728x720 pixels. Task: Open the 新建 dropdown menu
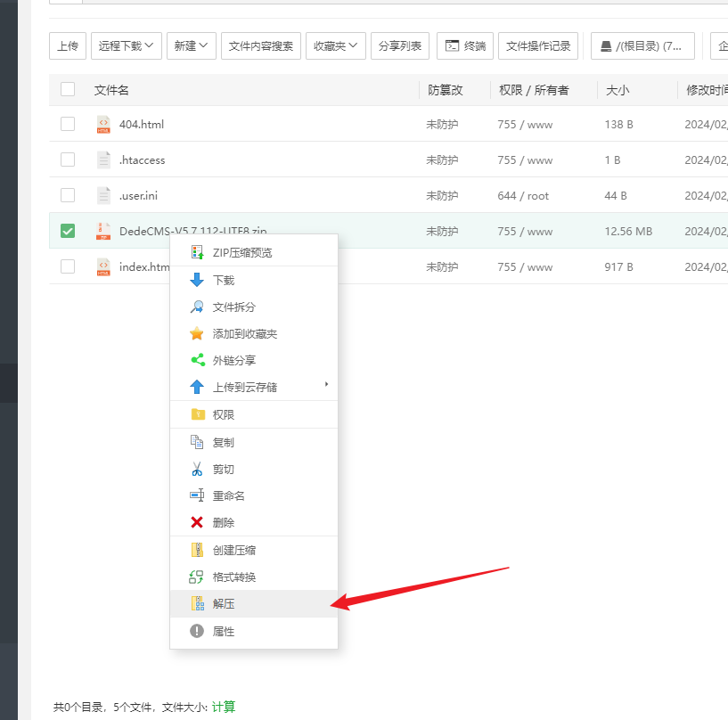[x=192, y=45]
